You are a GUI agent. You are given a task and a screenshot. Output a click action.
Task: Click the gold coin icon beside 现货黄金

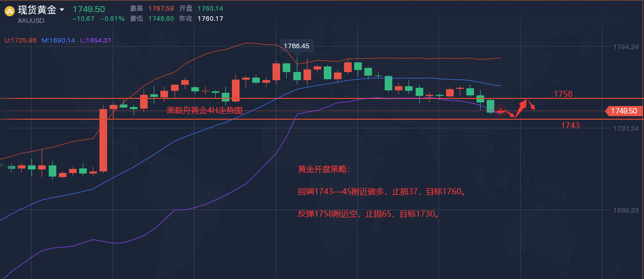[9, 11]
